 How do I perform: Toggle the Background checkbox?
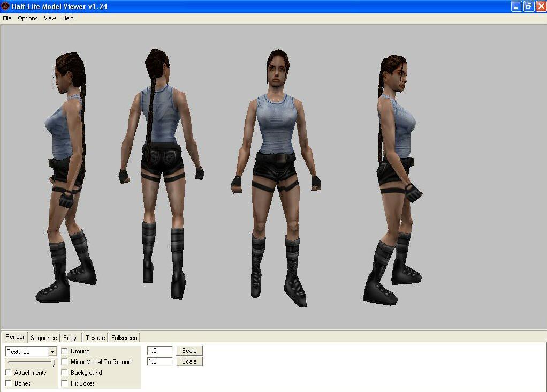65,372
